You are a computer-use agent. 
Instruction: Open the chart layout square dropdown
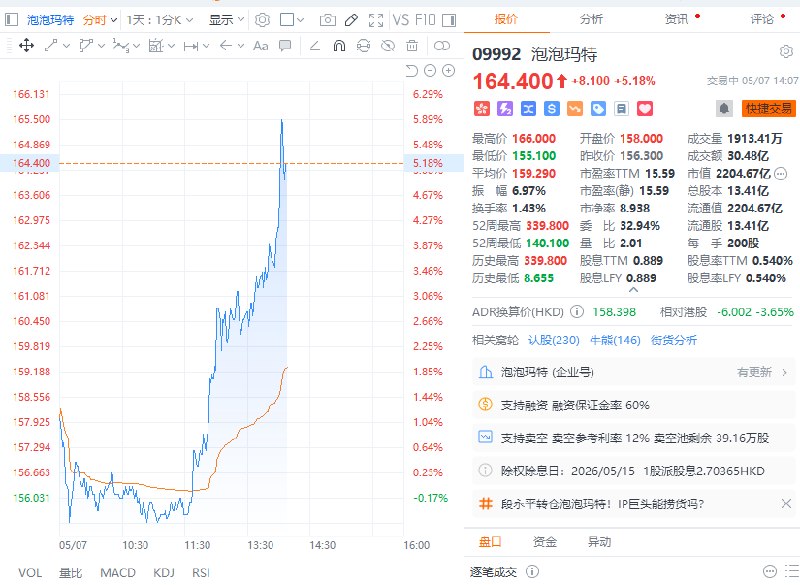pos(292,20)
